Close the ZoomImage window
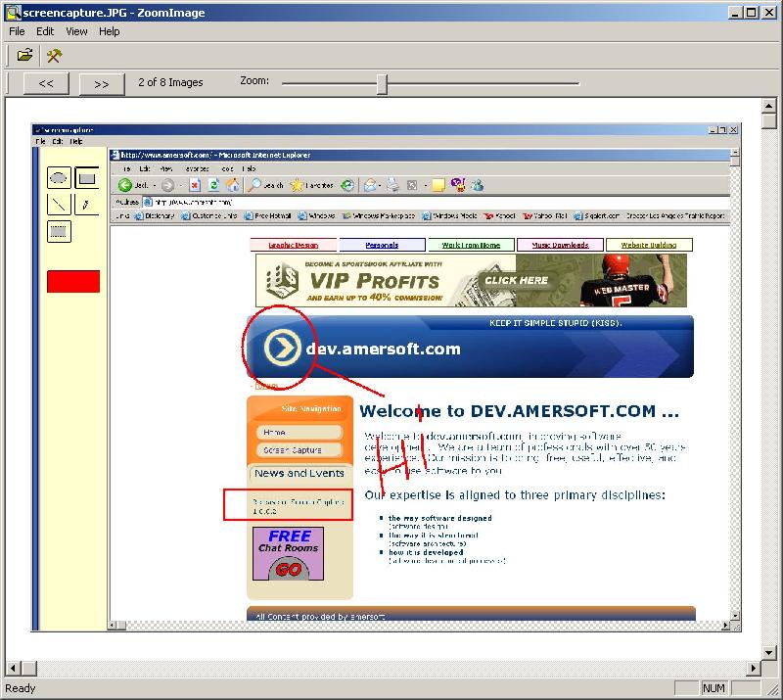The height and width of the screenshot is (700, 783). coord(769,13)
